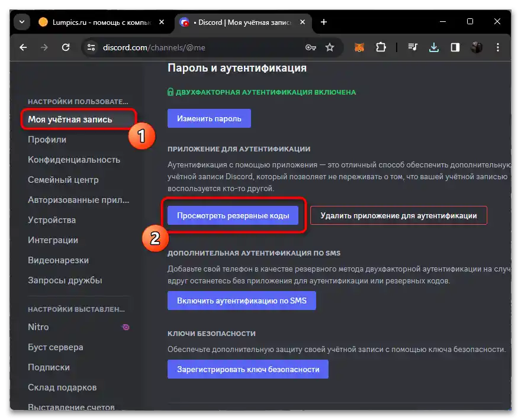521x420 pixels.
Task: Open the media controls icon
Action: tap(413, 47)
